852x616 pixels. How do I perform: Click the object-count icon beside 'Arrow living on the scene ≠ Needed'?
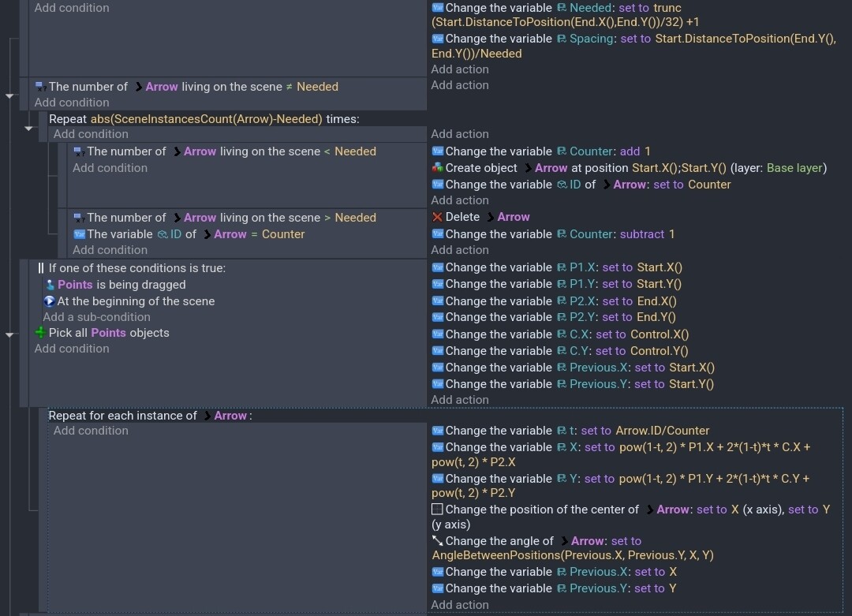coord(41,87)
